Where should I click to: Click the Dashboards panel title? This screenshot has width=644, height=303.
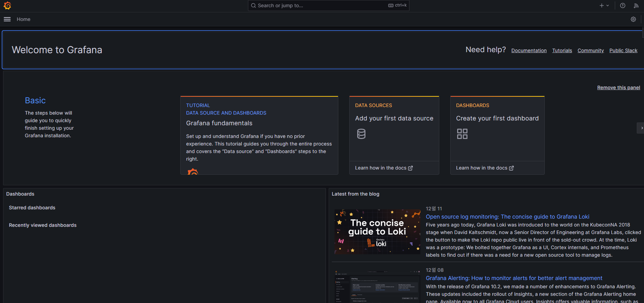point(20,194)
